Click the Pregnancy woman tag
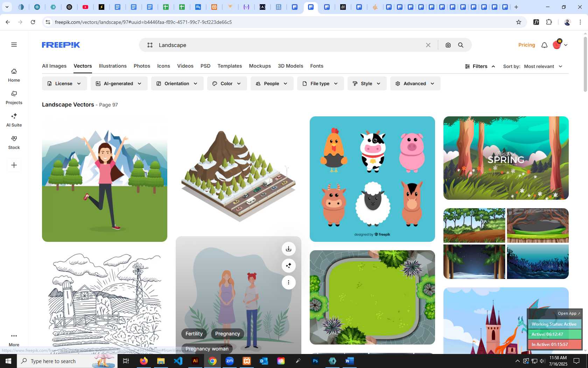The image size is (588, 368). click(207, 349)
